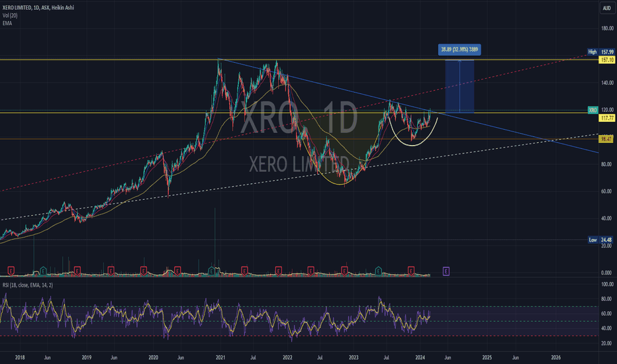Click the red earnings marker before 2018 label
The width and height of the screenshot is (617, 364).
click(11, 271)
